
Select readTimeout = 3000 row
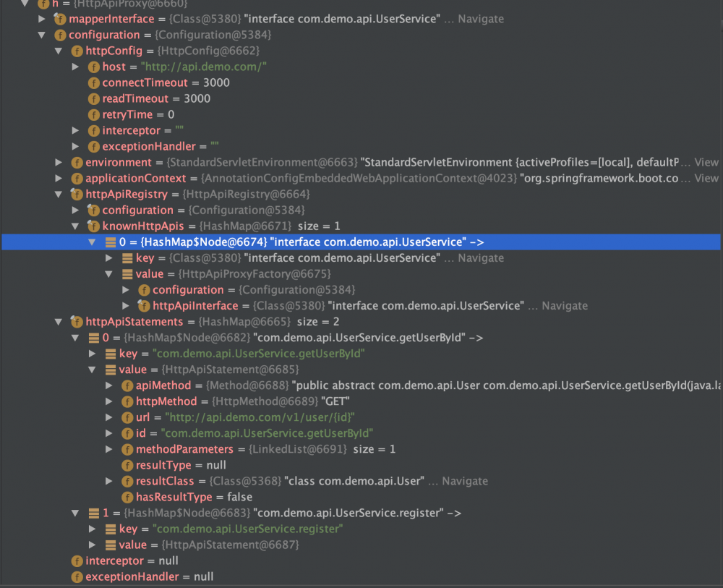click(x=361, y=98)
